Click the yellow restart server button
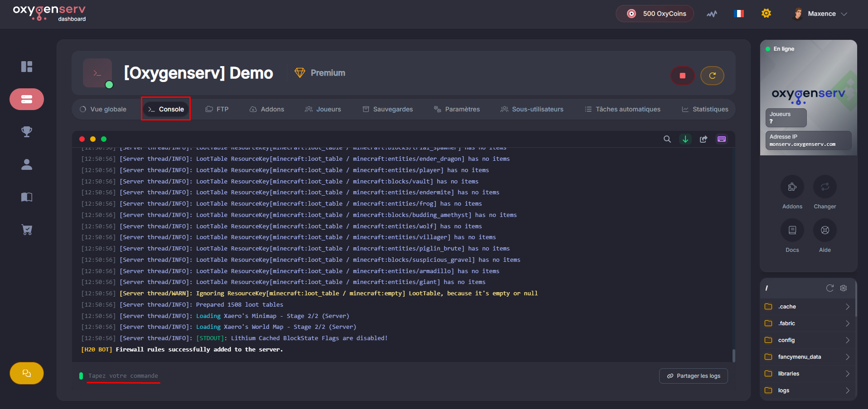Viewport: 868px width, 409px height. click(x=712, y=76)
